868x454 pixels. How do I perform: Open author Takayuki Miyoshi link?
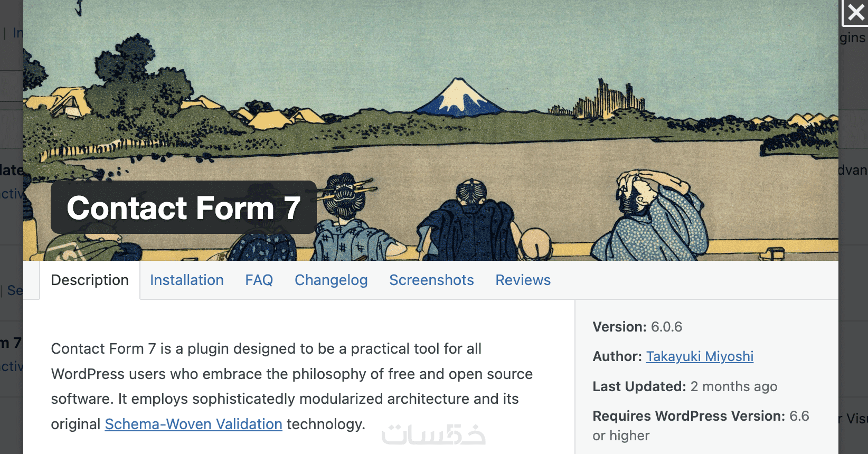click(700, 356)
